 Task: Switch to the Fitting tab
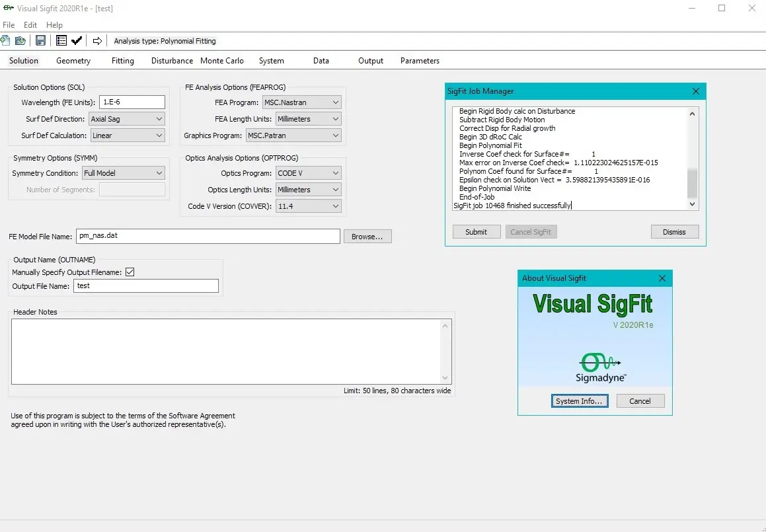123,61
